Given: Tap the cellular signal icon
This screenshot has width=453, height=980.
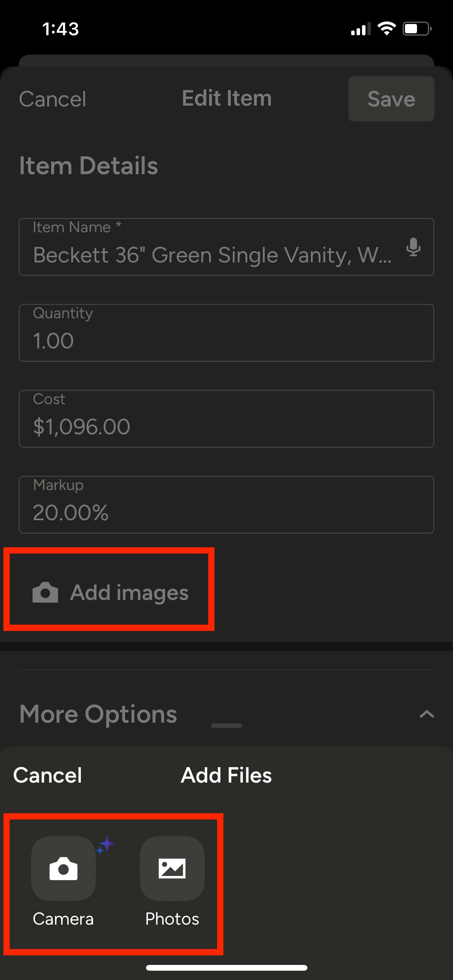Looking at the screenshot, I should [360, 29].
